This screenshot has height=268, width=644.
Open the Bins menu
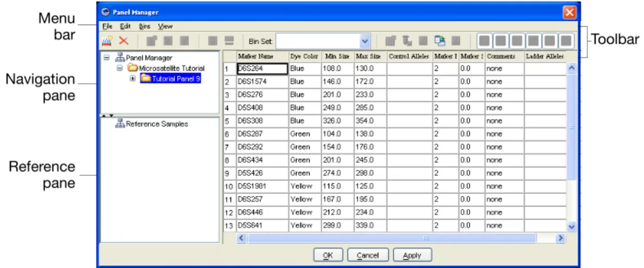145,26
